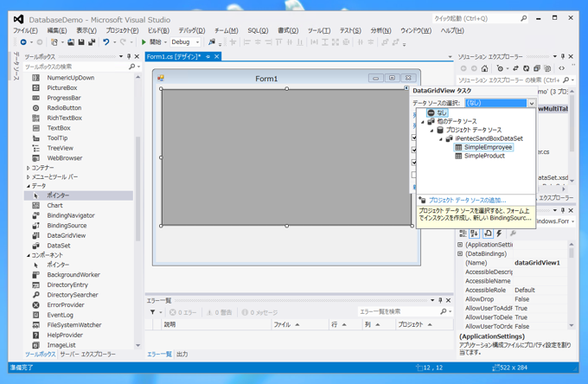Expand the (DataBindings) property group

click(460, 254)
